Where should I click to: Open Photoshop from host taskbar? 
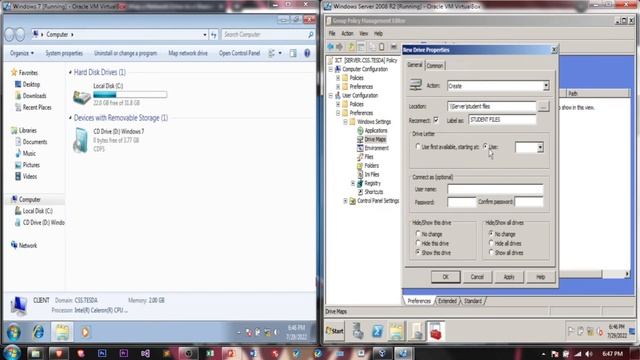(x=102, y=353)
